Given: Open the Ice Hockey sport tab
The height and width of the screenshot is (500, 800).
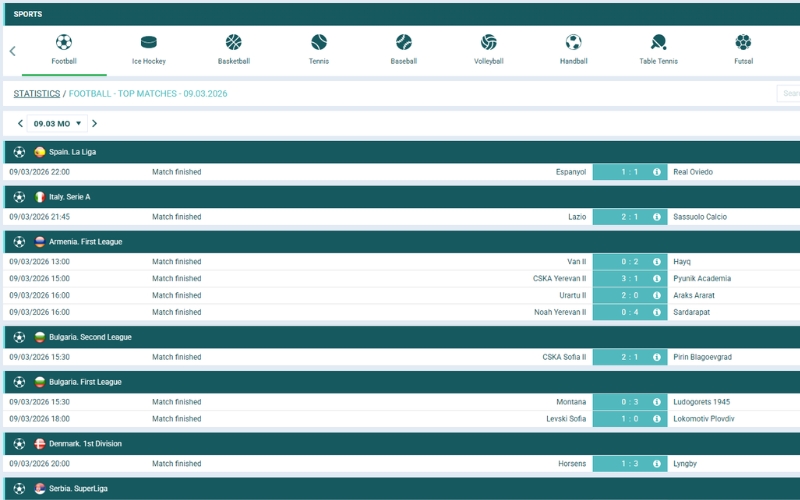Looking at the screenshot, I should 148,49.
